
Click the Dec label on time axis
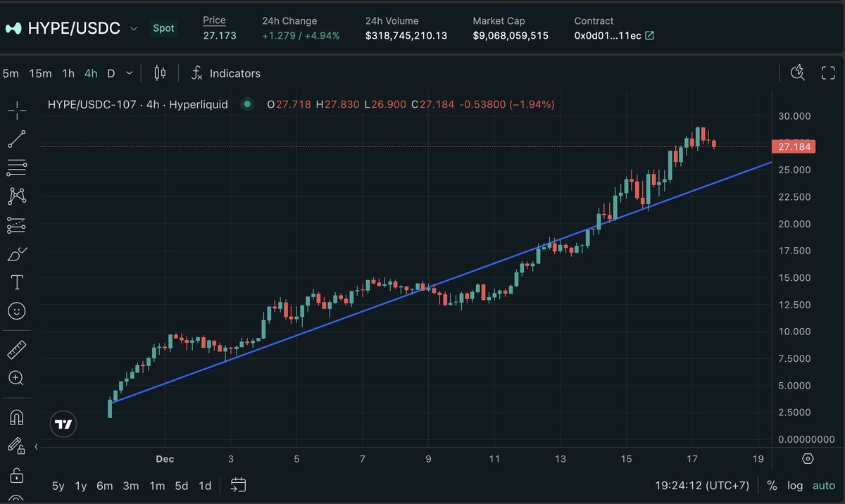pos(165,459)
